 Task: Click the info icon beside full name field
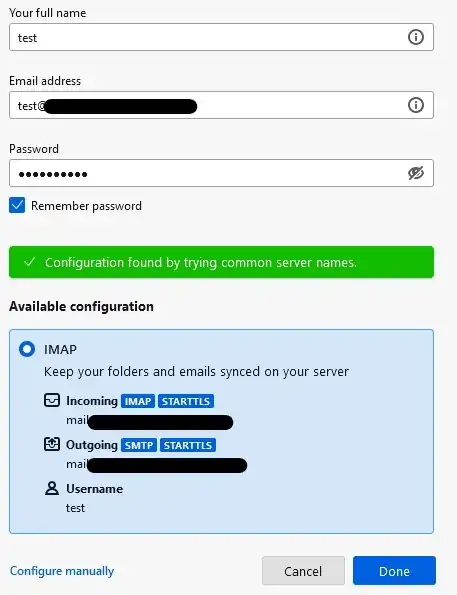tap(416, 37)
